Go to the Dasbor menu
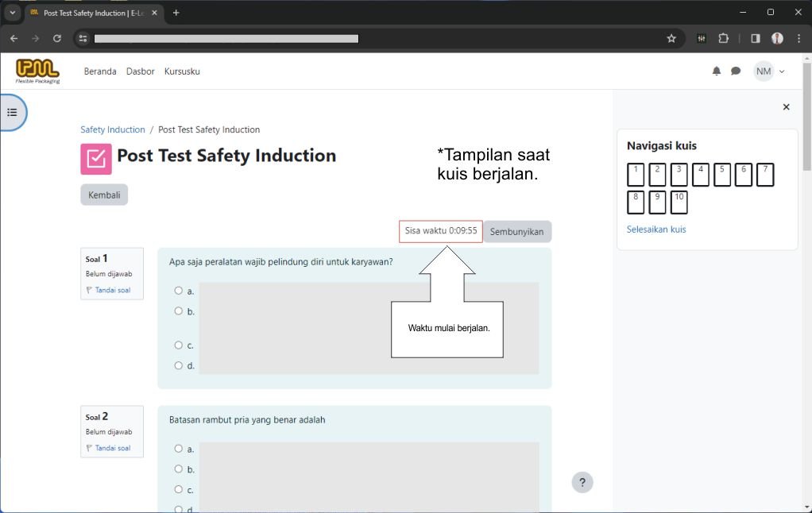The height and width of the screenshot is (513, 812). 140,71
